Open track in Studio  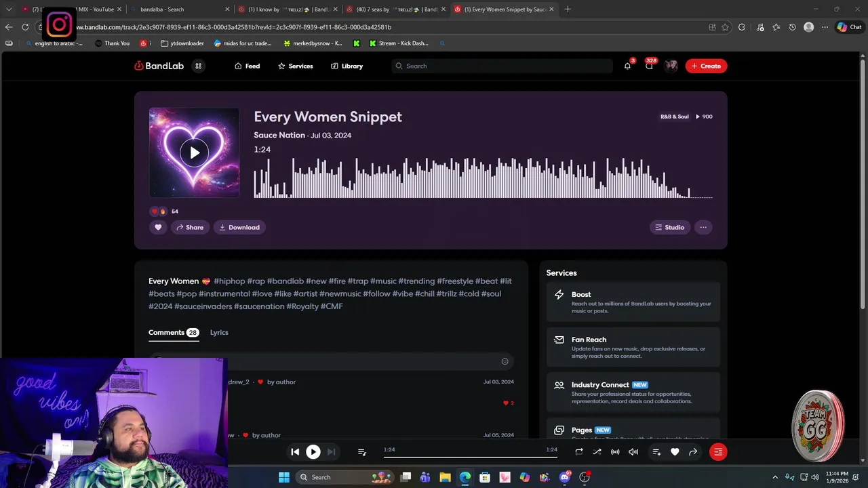click(669, 227)
